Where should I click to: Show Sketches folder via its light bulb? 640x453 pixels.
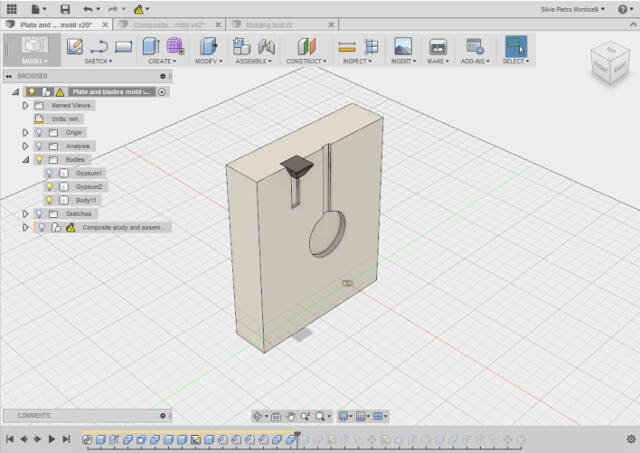tap(39, 213)
